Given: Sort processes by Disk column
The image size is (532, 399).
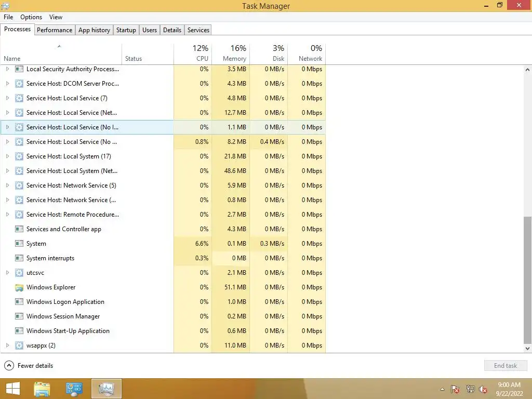Looking at the screenshot, I should 269,54.
